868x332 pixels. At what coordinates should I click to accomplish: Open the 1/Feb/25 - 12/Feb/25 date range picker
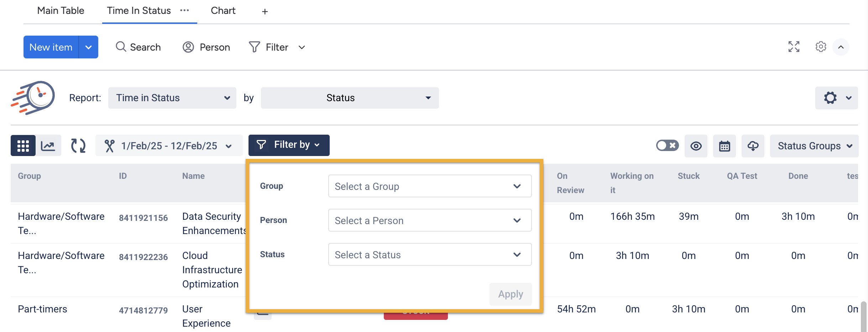(x=169, y=146)
